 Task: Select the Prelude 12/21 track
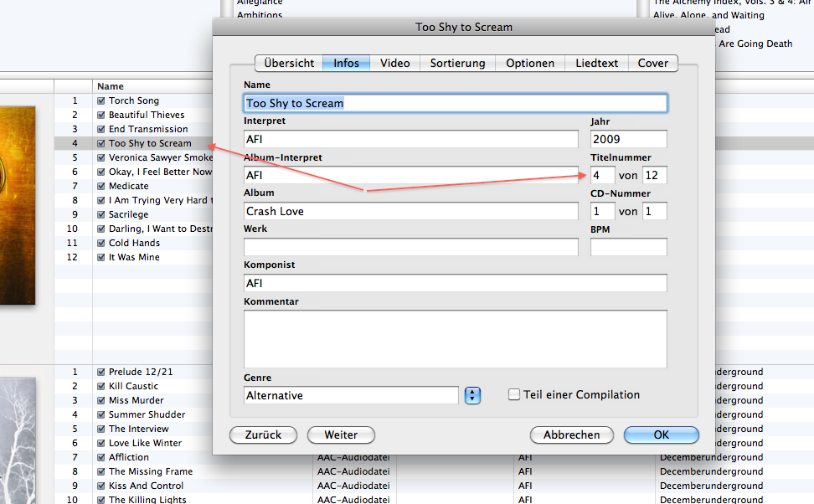click(x=141, y=372)
